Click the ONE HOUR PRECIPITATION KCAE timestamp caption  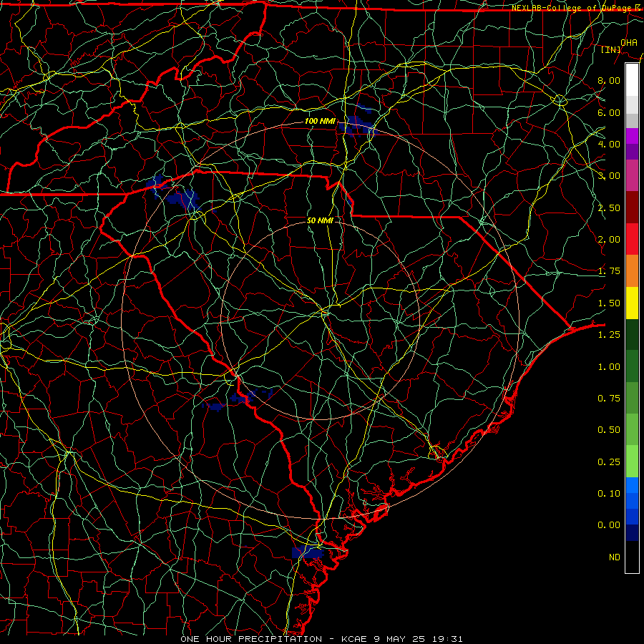[x=321, y=639]
